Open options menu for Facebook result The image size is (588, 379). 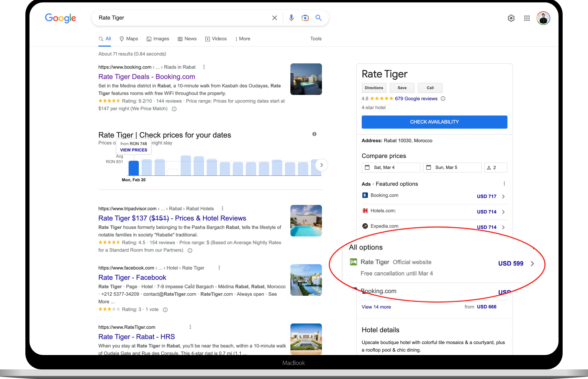pyautogui.click(x=219, y=268)
